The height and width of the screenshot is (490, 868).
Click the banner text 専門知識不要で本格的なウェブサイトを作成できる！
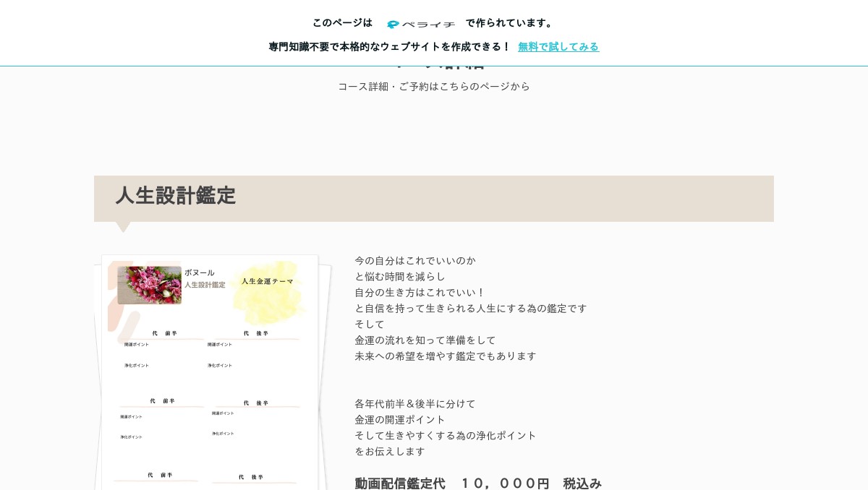[x=389, y=46]
